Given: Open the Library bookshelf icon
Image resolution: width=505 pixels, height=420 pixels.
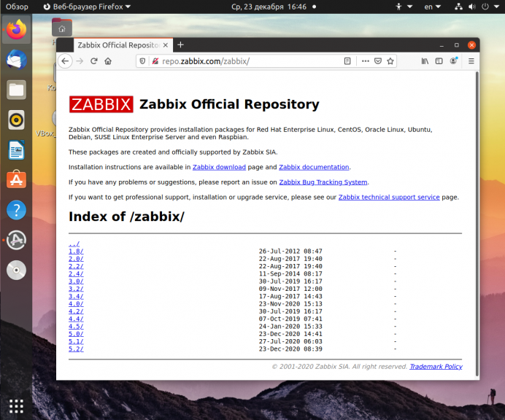Looking at the screenshot, I should tap(425, 61).
